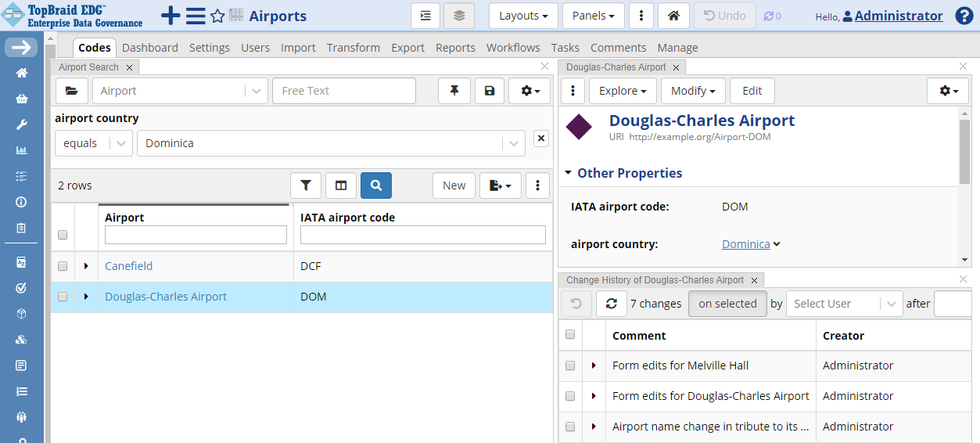Click the home icon in top toolbar
980x443 pixels.
pos(673,16)
